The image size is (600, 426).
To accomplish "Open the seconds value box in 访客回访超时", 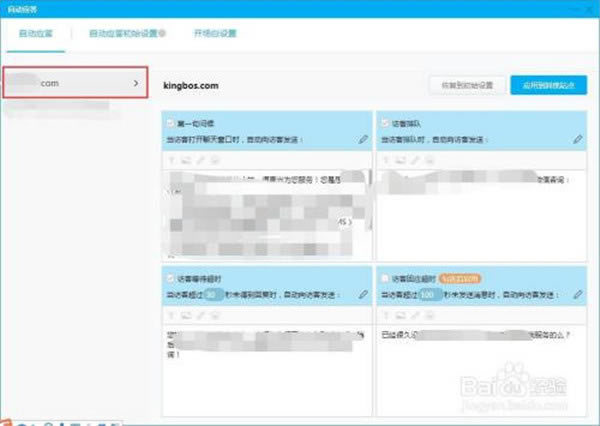I will pyautogui.click(x=428, y=295).
